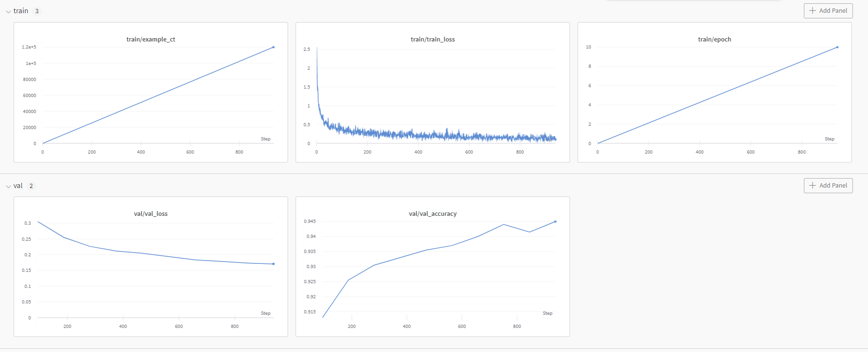This screenshot has height=352, width=868.
Task: Click Add Panel in train section
Action: pyautogui.click(x=828, y=11)
